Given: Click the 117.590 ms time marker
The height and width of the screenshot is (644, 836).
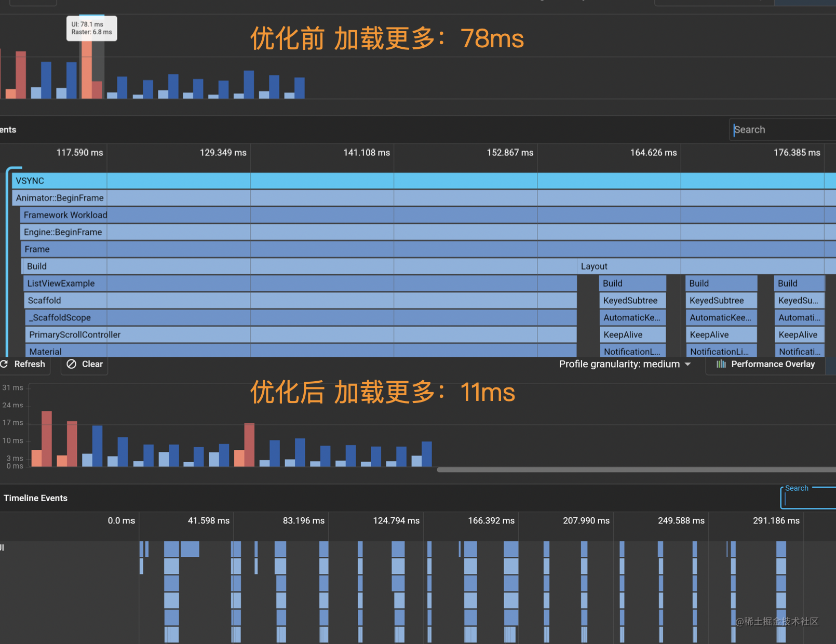Looking at the screenshot, I should click(79, 153).
